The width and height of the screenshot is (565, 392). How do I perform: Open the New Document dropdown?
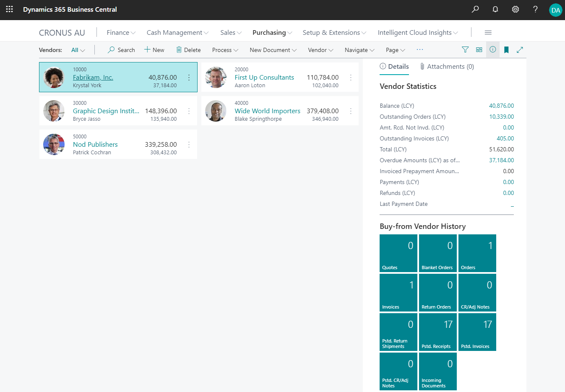click(x=273, y=50)
